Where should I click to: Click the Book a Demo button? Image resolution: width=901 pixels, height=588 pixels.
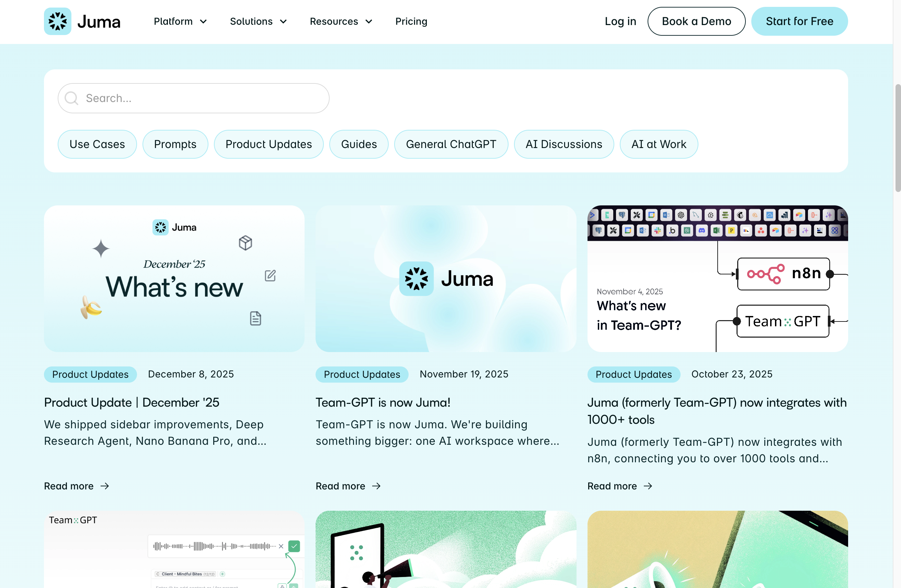696,22
